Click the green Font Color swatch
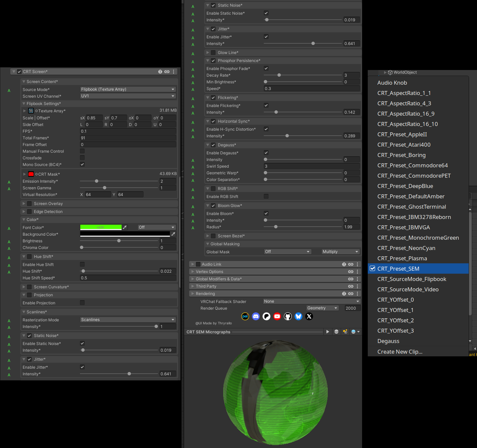This screenshot has height=448, width=477. 101,227
